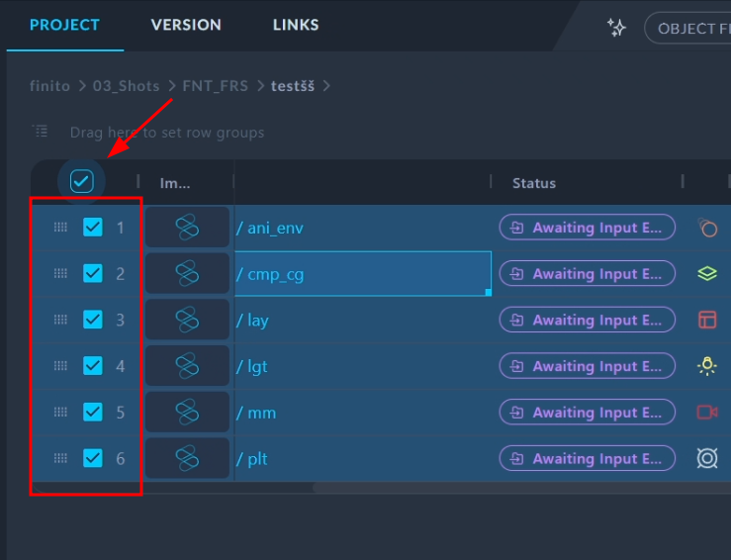731x560 pixels.
Task: Click the red layout icon for lay
Action: click(x=706, y=320)
